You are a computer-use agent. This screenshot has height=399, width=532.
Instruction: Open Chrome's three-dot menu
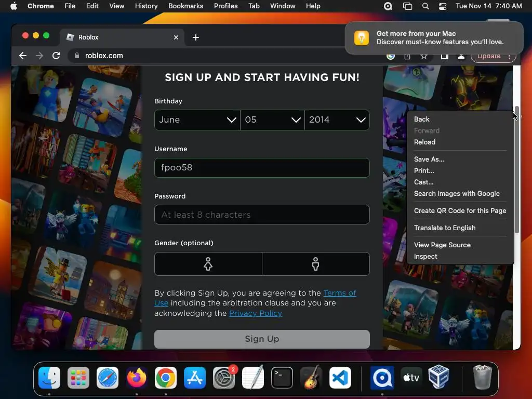509,57
